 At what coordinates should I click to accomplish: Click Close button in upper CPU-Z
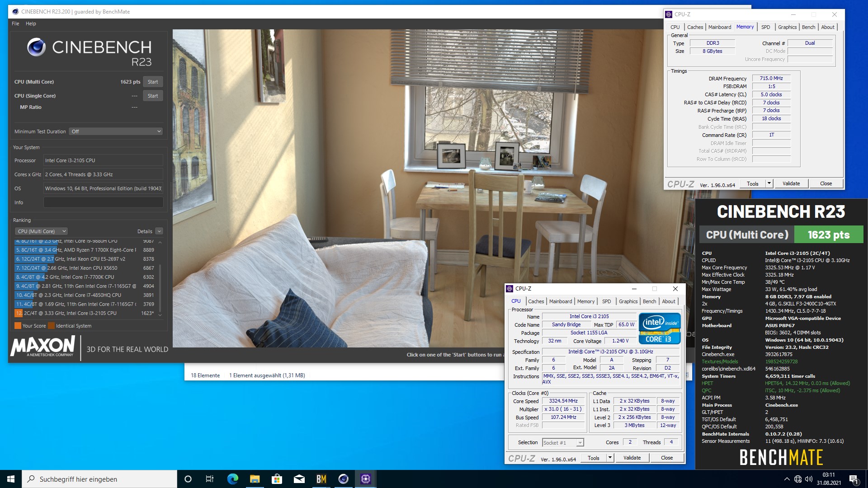pos(826,183)
